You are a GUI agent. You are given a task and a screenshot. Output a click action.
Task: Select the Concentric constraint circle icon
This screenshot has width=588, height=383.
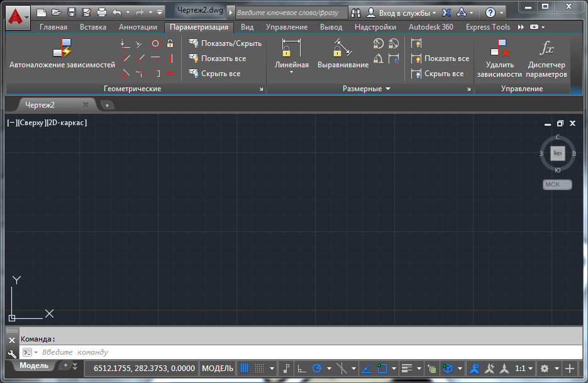tap(155, 43)
